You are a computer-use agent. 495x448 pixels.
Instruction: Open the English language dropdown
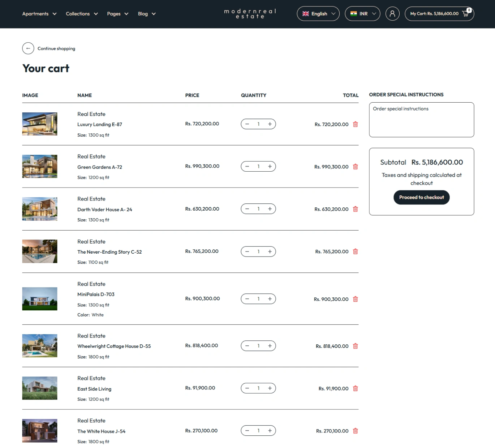[x=318, y=14]
